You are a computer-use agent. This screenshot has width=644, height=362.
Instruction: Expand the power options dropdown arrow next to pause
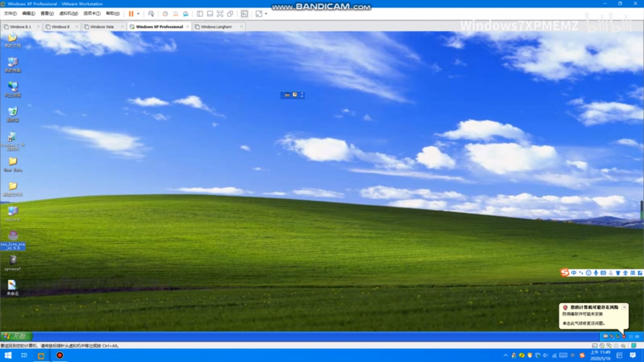tap(138, 14)
